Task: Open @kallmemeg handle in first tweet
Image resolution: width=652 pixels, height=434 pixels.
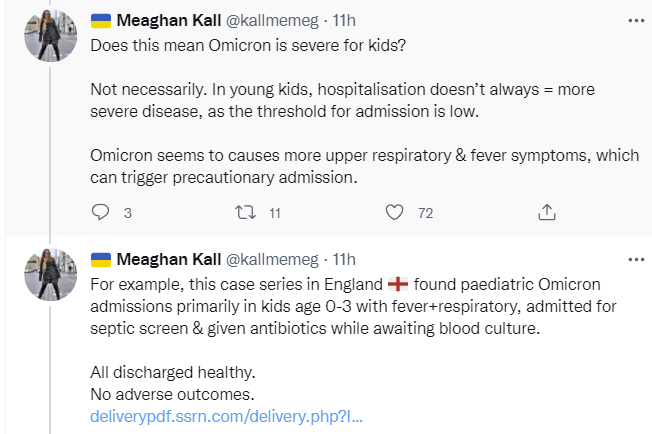Action: click(x=272, y=20)
